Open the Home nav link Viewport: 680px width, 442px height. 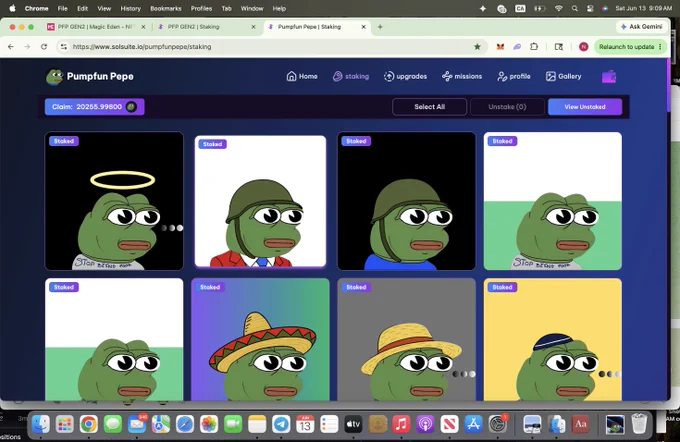pos(302,76)
